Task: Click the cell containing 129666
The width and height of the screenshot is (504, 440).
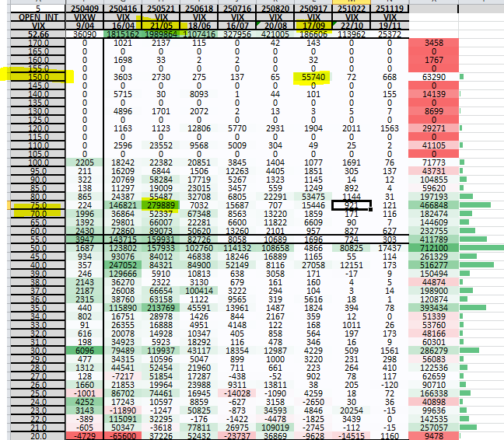Action: (x=123, y=274)
